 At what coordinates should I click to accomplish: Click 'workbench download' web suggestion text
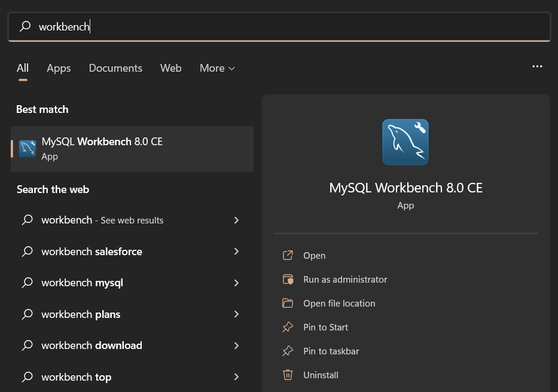pyautogui.click(x=92, y=345)
